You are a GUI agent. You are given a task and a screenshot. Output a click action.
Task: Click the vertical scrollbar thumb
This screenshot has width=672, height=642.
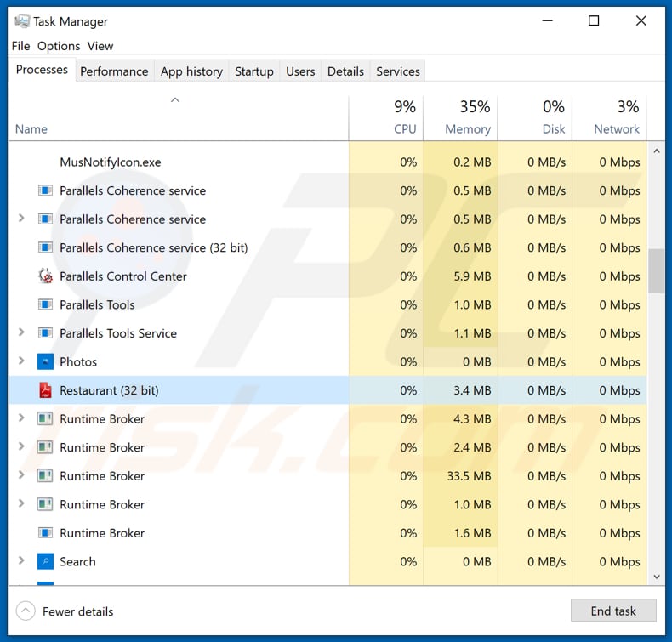pos(657,271)
